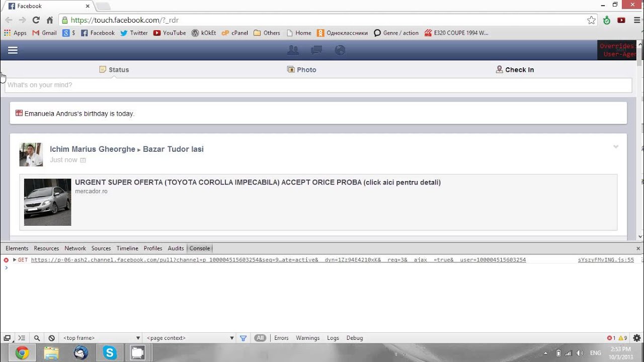The width and height of the screenshot is (644, 362).
Task: Click the red error count indicator
Action: [611, 338]
